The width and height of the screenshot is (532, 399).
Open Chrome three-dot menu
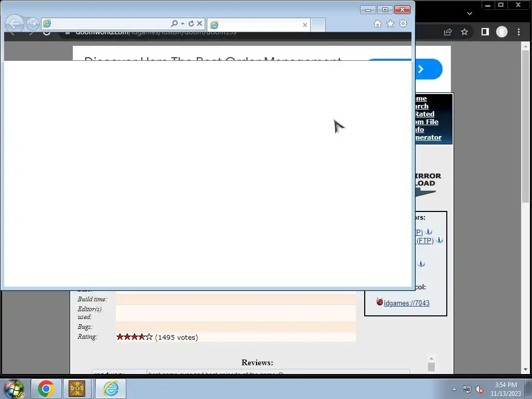pyautogui.click(x=519, y=32)
